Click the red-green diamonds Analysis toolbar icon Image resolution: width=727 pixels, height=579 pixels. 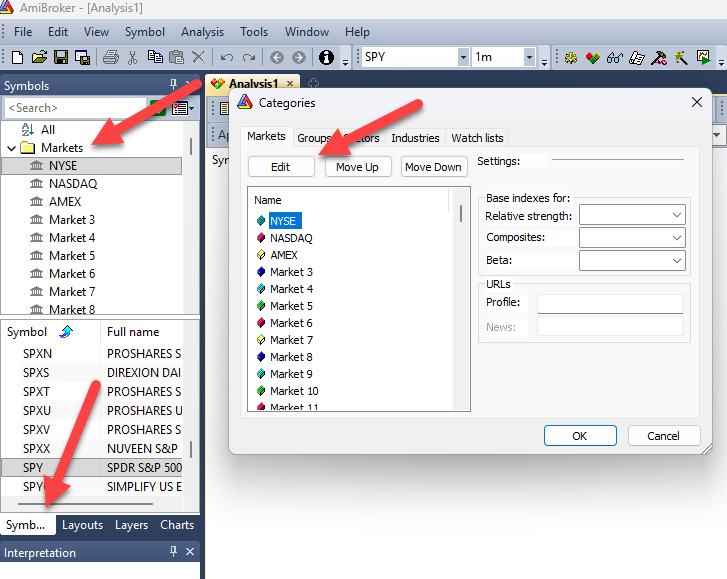(593, 58)
